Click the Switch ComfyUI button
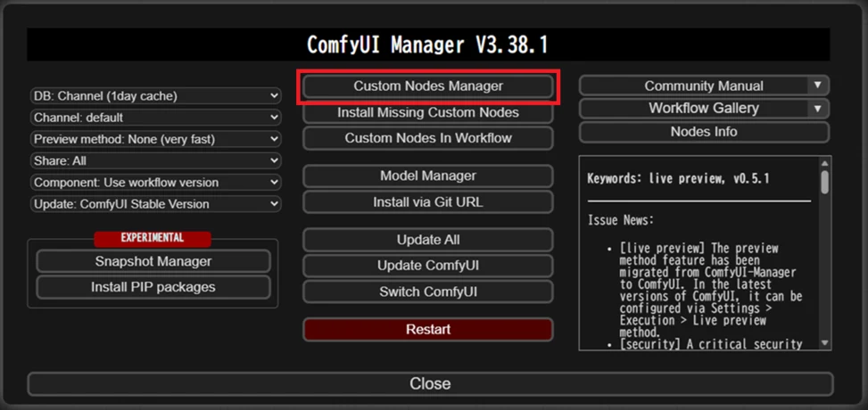The width and height of the screenshot is (868, 410). 428,291
